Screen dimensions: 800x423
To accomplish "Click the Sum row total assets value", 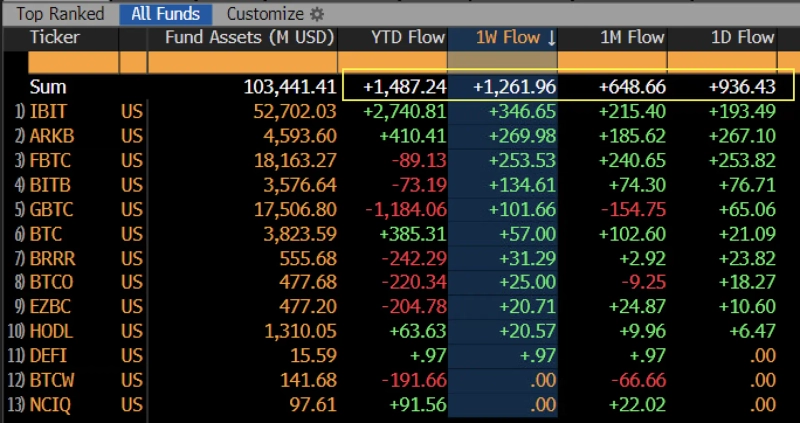I will (x=283, y=87).
